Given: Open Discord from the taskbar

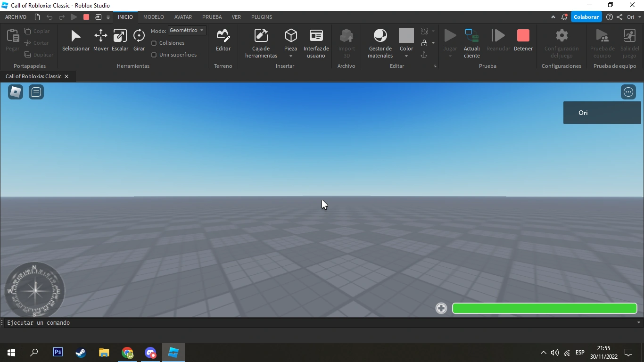Looking at the screenshot, I should pyautogui.click(x=150, y=352).
